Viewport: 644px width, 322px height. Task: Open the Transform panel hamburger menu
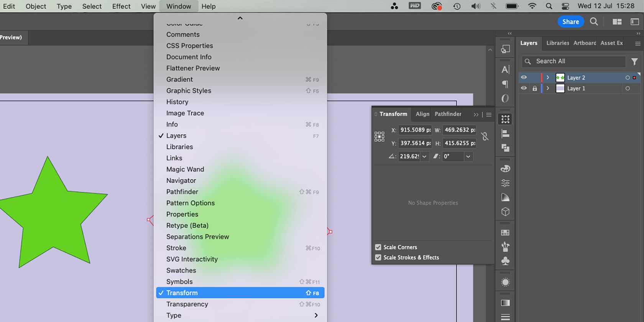(x=489, y=114)
